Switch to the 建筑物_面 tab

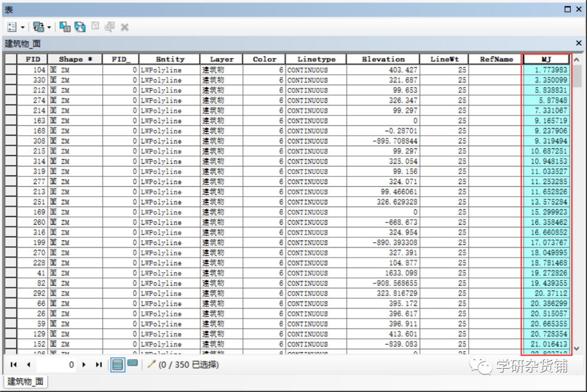26,382
